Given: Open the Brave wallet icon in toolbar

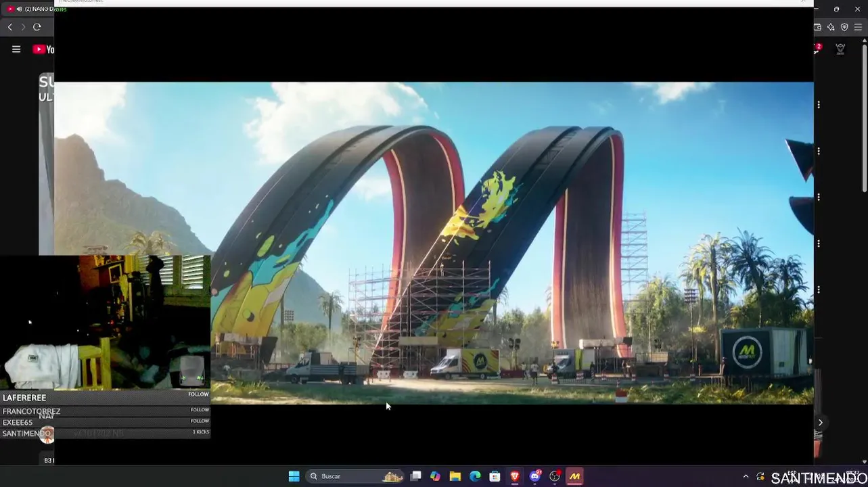Looking at the screenshot, I should 817,27.
